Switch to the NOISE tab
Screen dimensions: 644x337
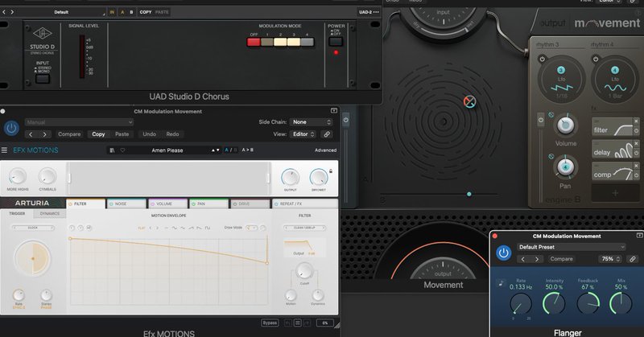coord(126,203)
